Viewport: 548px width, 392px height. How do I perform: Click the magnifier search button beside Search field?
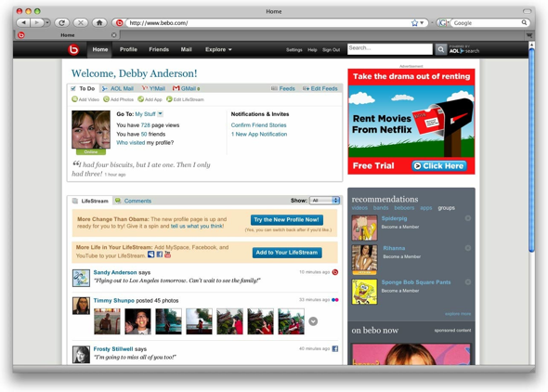click(440, 49)
